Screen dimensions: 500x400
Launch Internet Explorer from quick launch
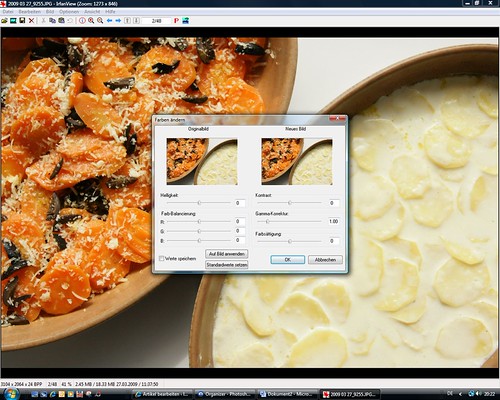[53, 394]
